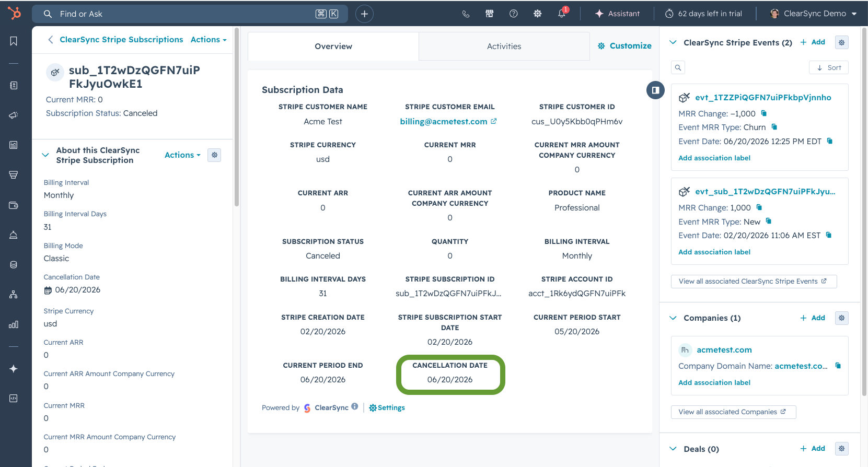This screenshot has height=467, width=868.
Task: Click the calendar icon beside Cancellation Date
Action: (x=48, y=290)
